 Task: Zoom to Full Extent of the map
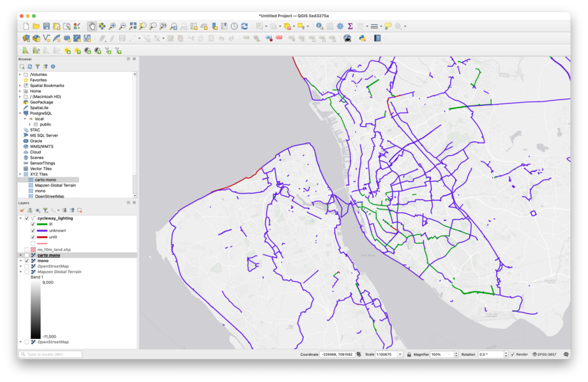point(131,26)
